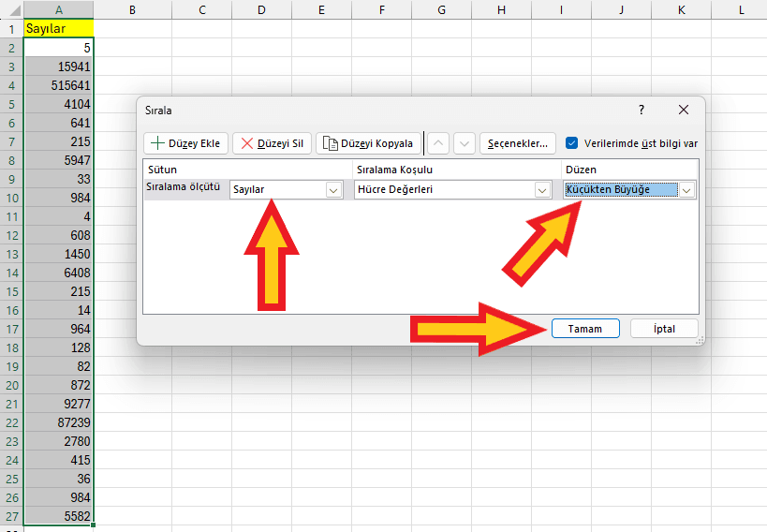
Task: Move level up with the up arrow
Action: 438,143
